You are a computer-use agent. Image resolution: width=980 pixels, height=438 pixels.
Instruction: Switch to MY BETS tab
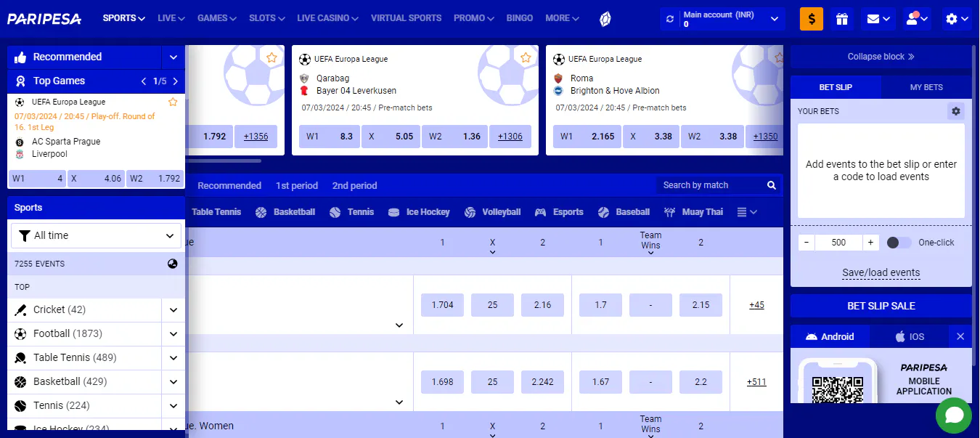click(x=926, y=87)
